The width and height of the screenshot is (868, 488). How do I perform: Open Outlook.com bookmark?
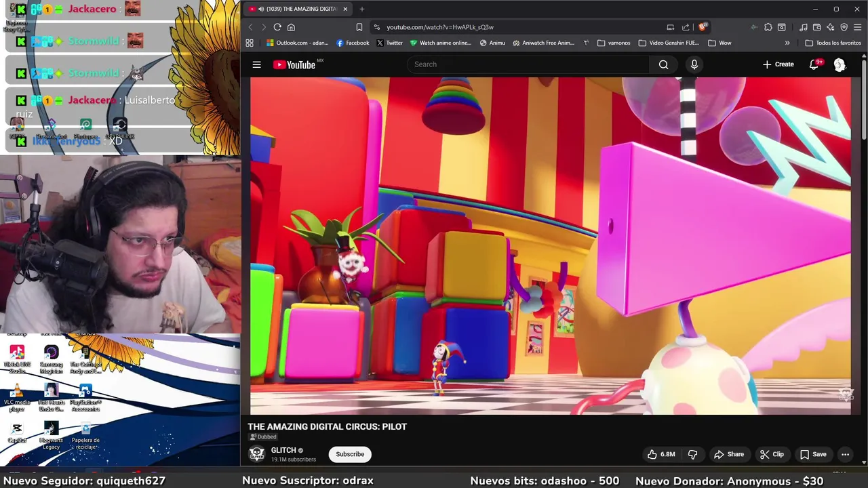click(297, 43)
